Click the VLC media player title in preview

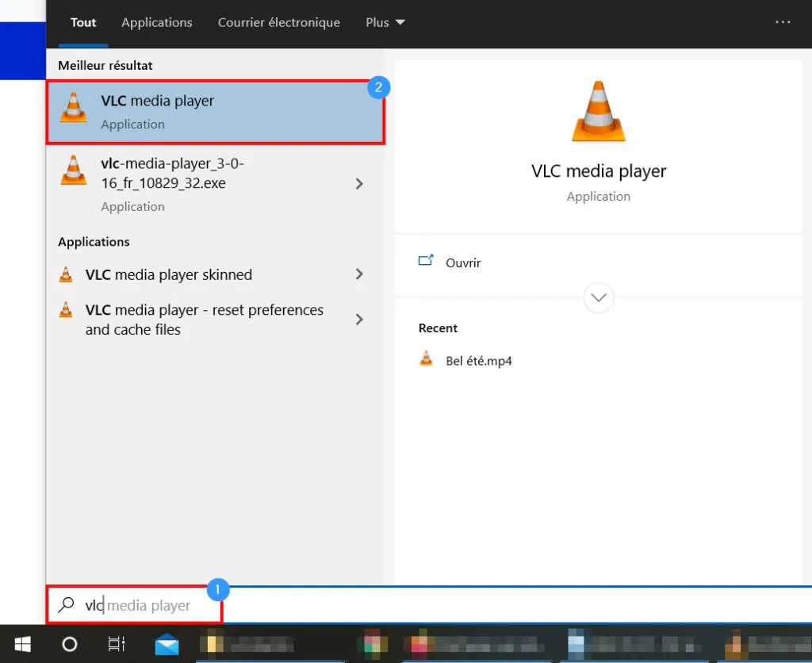pyautogui.click(x=598, y=171)
